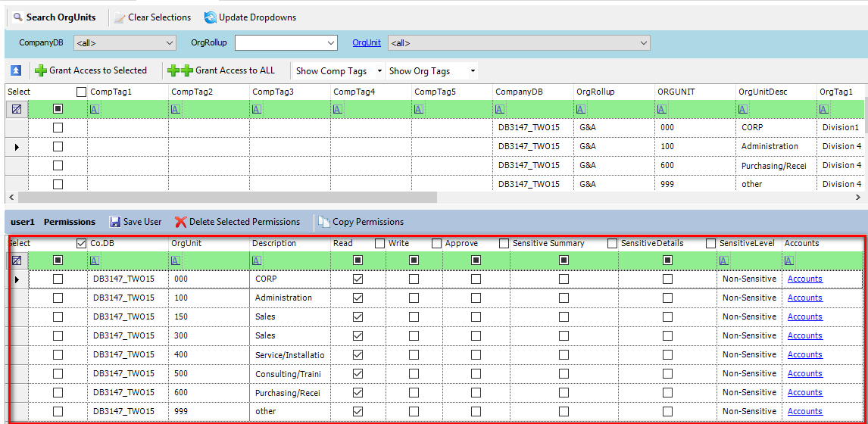Click Copy Permissions button

[361, 222]
